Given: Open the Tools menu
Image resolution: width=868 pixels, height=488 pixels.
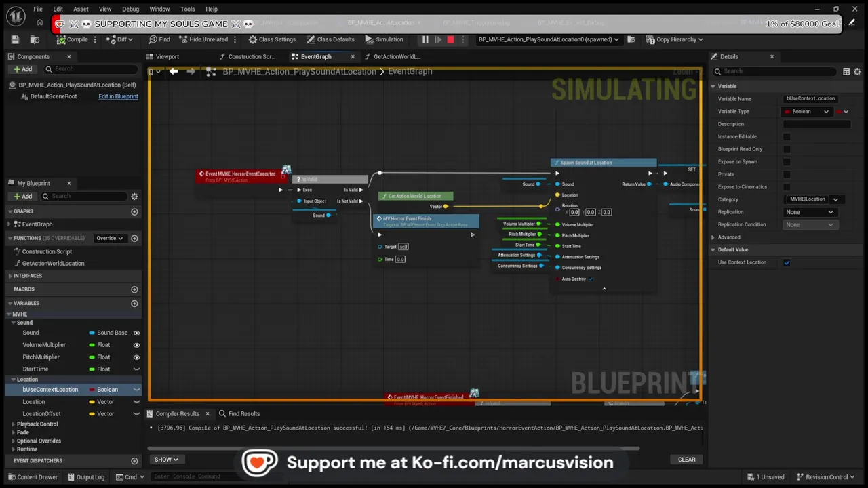Looking at the screenshot, I should pyautogui.click(x=188, y=9).
